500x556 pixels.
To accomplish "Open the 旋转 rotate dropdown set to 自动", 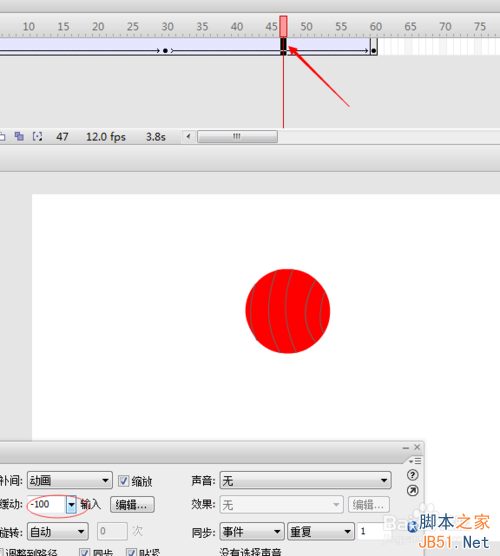I will pos(58,532).
